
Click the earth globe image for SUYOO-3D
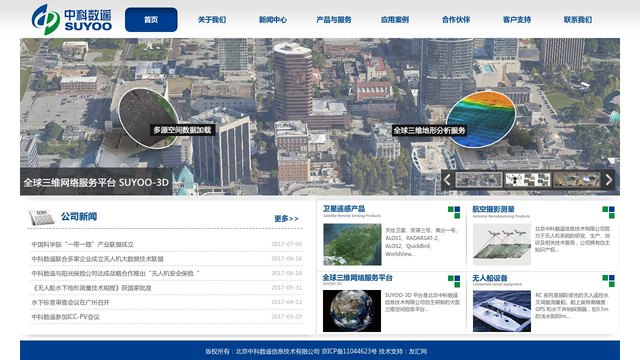click(x=352, y=311)
